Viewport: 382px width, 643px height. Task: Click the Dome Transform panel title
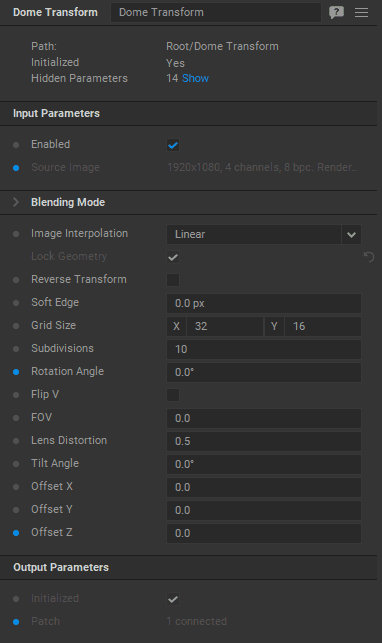pyautogui.click(x=55, y=12)
